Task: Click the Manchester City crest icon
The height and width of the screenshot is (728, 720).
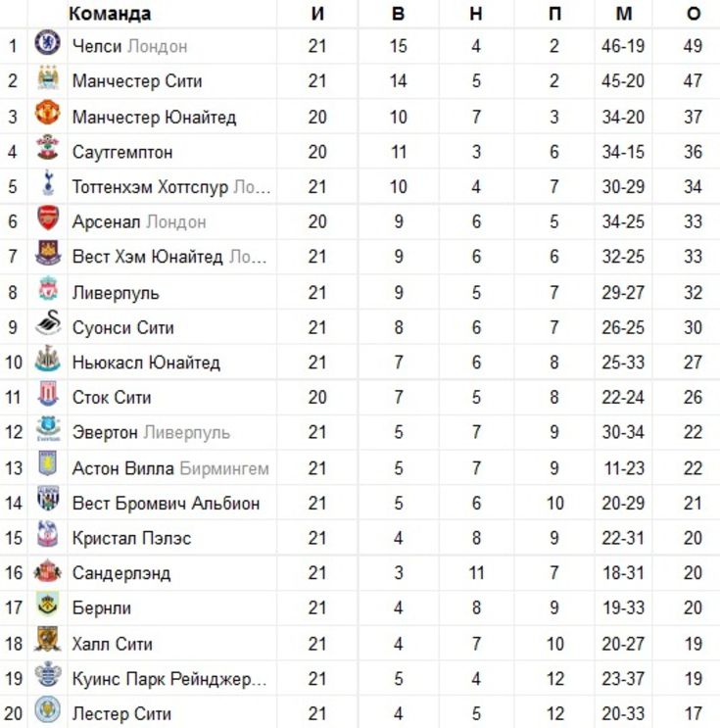Action: click(48, 78)
